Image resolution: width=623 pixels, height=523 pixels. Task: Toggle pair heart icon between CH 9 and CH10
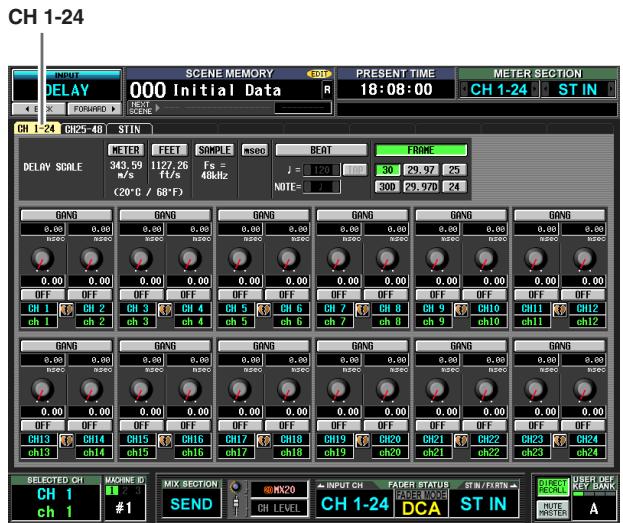pyautogui.click(x=461, y=309)
